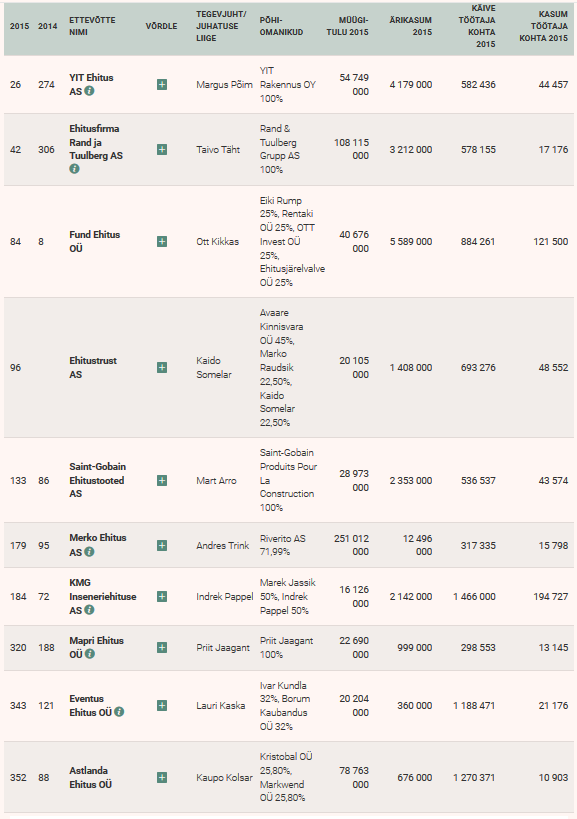Click the compare plus icon for Fund Ehitus OÜ
Screen dimensions: 577x819
point(162,241)
